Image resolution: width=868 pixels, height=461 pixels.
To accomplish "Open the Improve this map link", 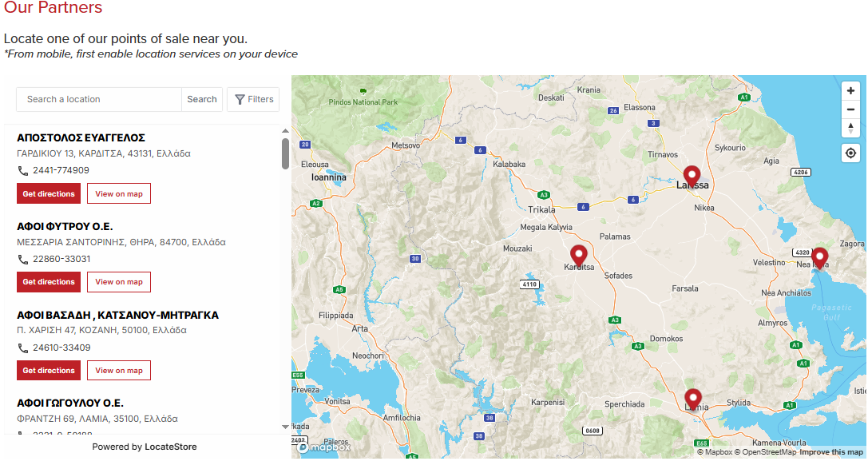I will pyautogui.click(x=831, y=452).
